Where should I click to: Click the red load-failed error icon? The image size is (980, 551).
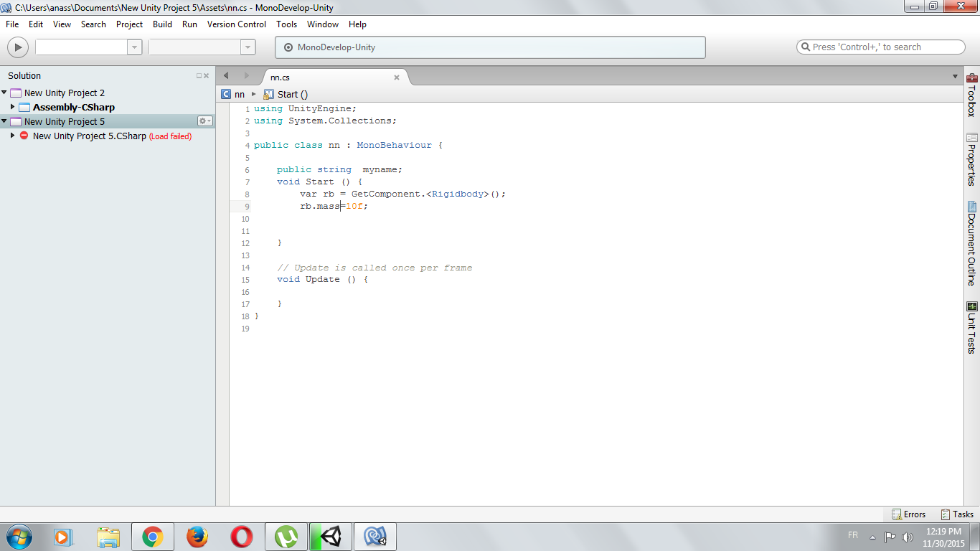point(24,136)
